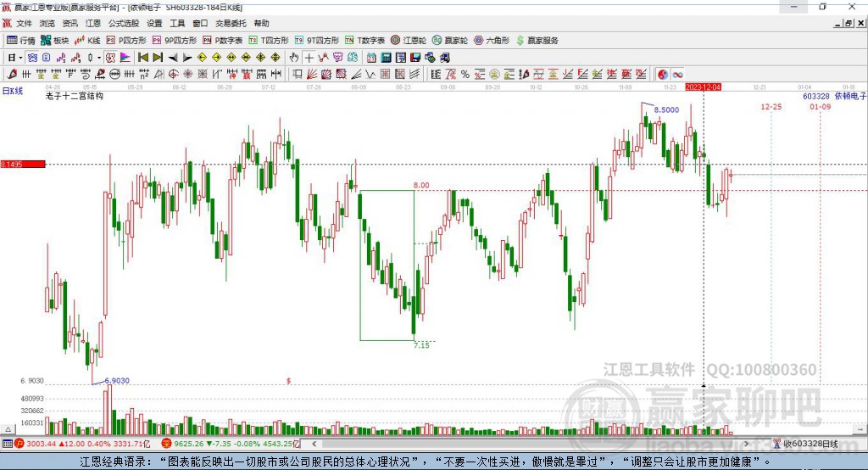The image size is (868, 470).
Task: Open the T数字表 tool
Action: point(364,41)
